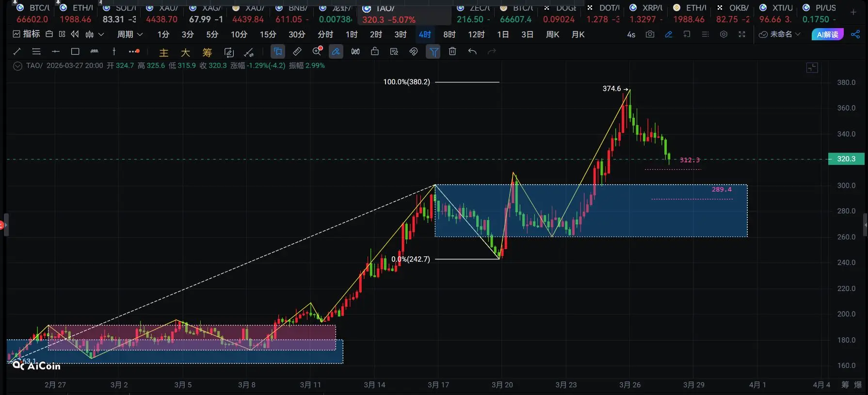Click the zoom-in magnifier icon
The height and width of the screenshot is (395, 868).
(317, 51)
